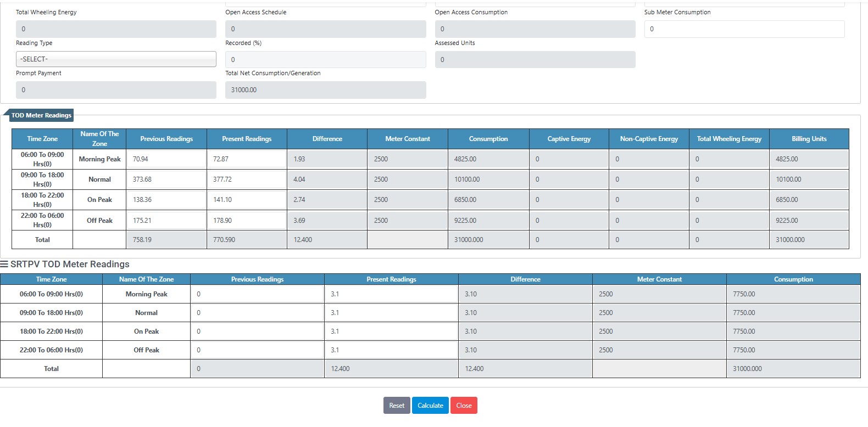Edit Morning Peak present reading 72.87

point(247,159)
